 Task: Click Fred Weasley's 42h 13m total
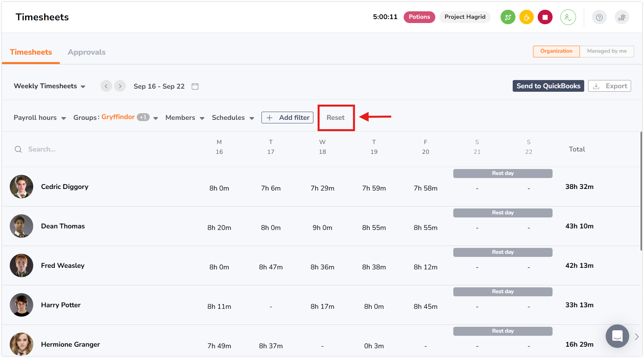click(580, 265)
